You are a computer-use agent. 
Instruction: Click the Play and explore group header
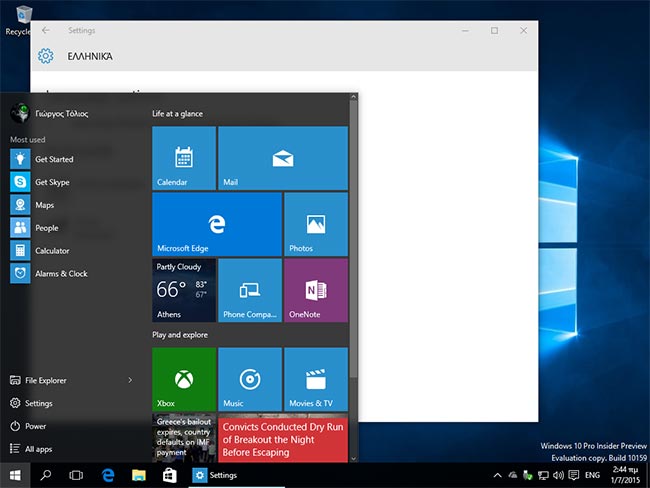[180, 335]
